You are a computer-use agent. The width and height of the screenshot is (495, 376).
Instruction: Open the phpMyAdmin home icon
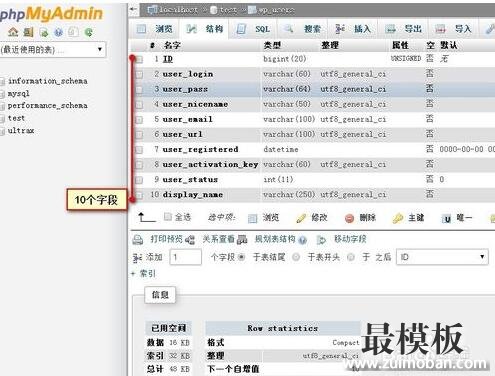pyautogui.click(x=13, y=32)
